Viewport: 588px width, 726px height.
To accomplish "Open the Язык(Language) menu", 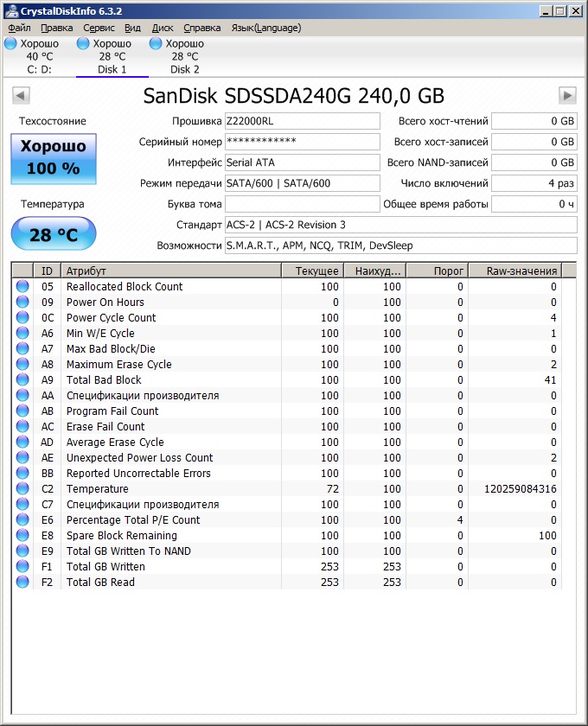I will pos(266,29).
